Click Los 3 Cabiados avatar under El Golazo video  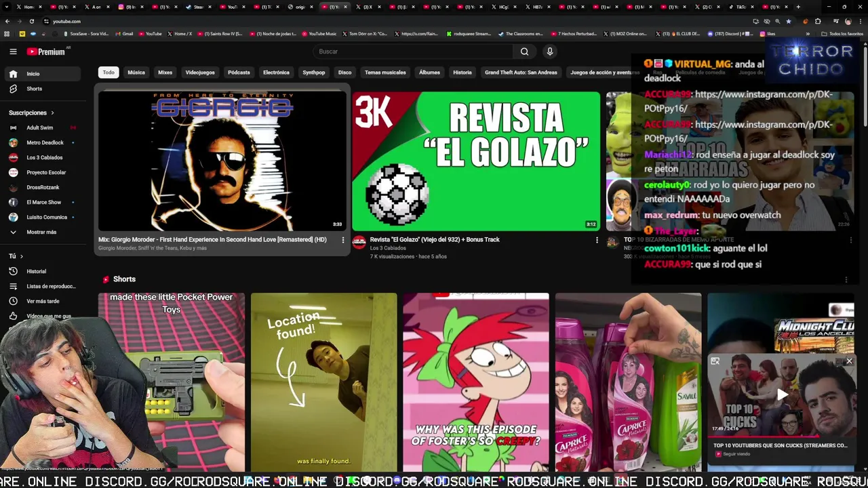coord(359,242)
